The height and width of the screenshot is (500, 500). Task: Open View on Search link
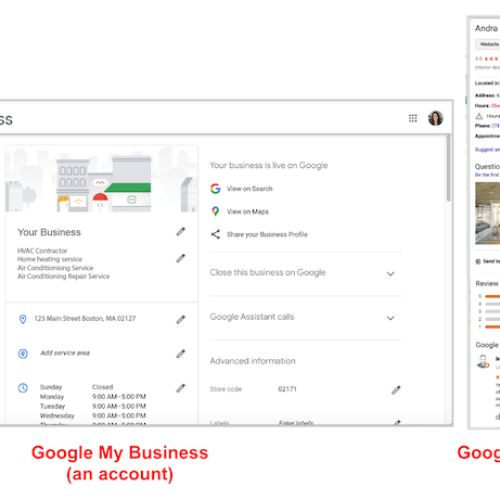[x=250, y=189]
